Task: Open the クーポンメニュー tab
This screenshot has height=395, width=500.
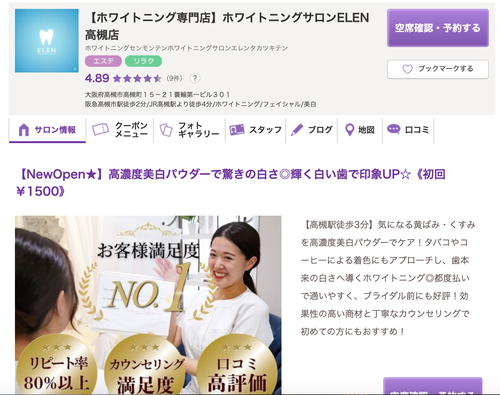Action: [120, 130]
